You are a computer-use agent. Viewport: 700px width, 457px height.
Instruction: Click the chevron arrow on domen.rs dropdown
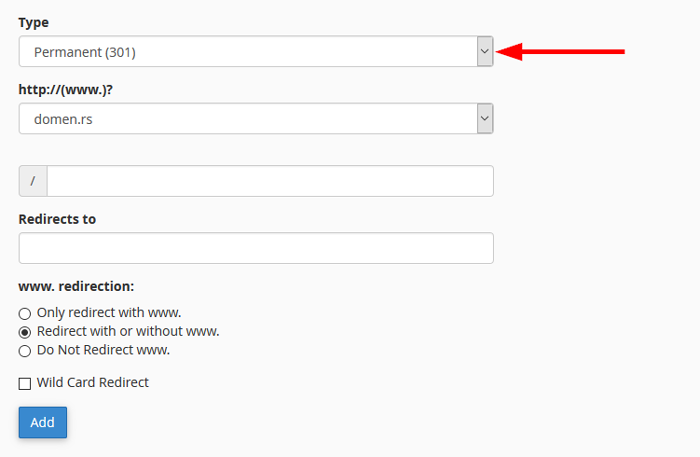point(485,118)
